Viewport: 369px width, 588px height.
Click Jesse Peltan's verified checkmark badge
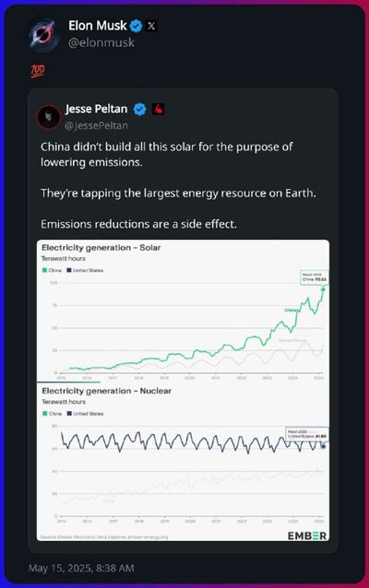coord(140,109)
